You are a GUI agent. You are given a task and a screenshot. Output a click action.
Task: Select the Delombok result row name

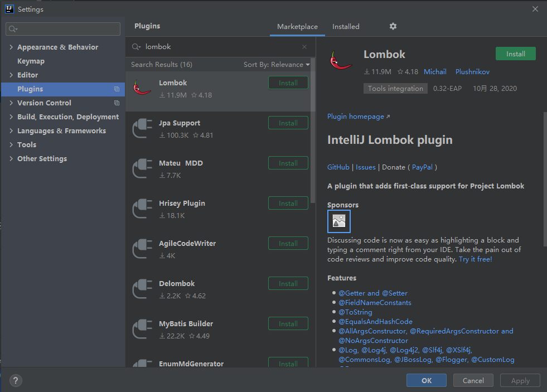177,283
